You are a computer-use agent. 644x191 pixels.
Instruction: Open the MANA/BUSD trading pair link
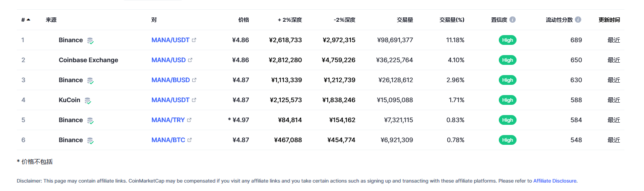(171, 80)
